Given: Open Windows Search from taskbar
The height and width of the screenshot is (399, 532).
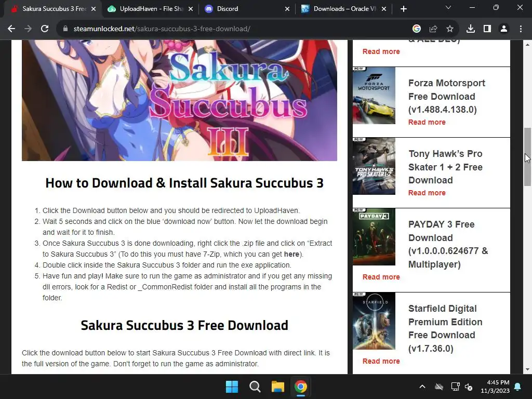Looking at the screenshot, I should coord(255,387).
